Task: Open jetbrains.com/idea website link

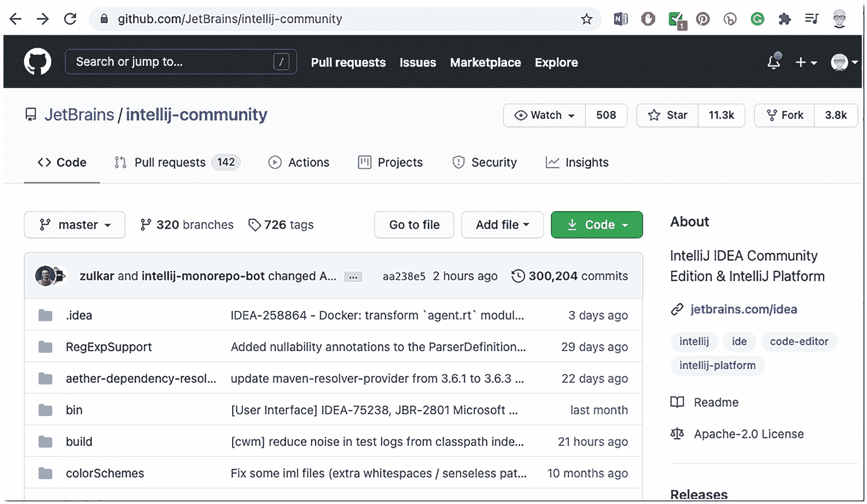Action: point(743,309)
